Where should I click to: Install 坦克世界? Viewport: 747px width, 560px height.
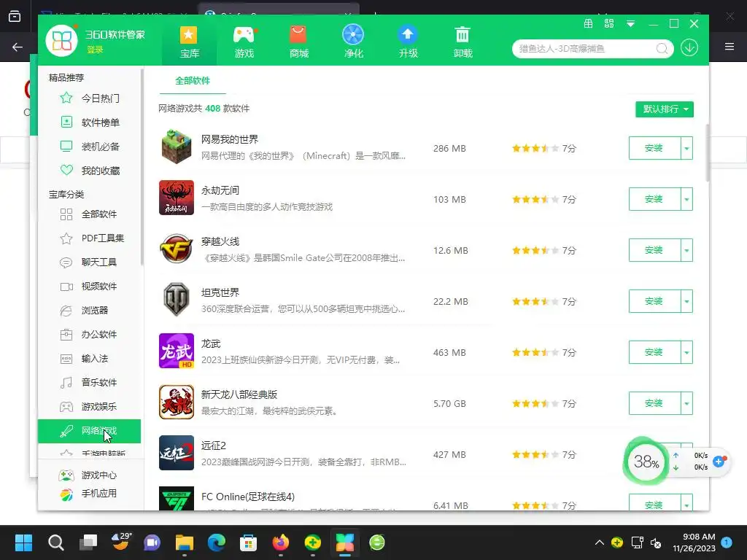click(x=654, y=301)
